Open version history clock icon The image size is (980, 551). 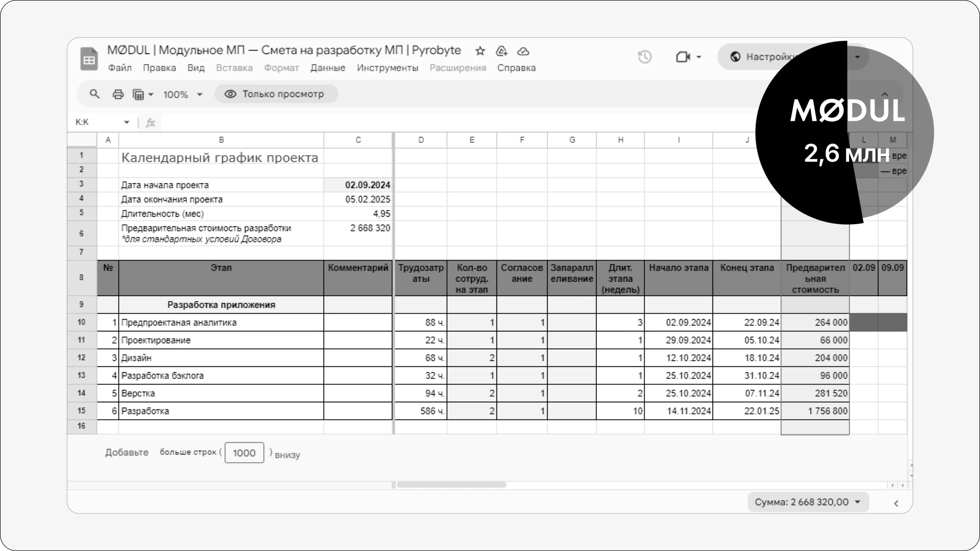click(x=645, y=57)
